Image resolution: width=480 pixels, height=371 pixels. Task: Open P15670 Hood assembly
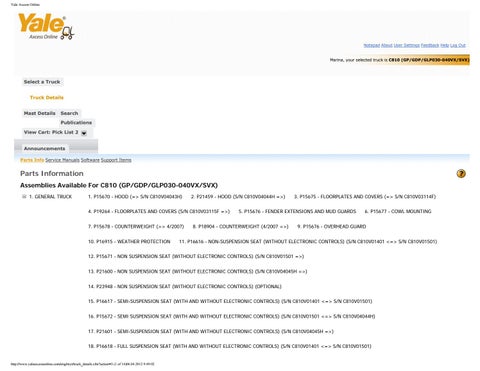coord(135,197)
